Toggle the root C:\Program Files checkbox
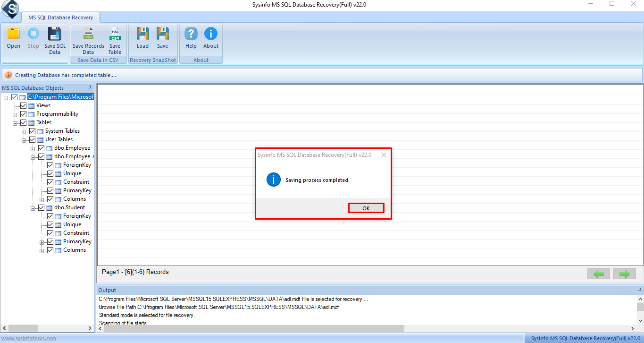Viewport: 644px width, 343px height. tap(14, 97)
